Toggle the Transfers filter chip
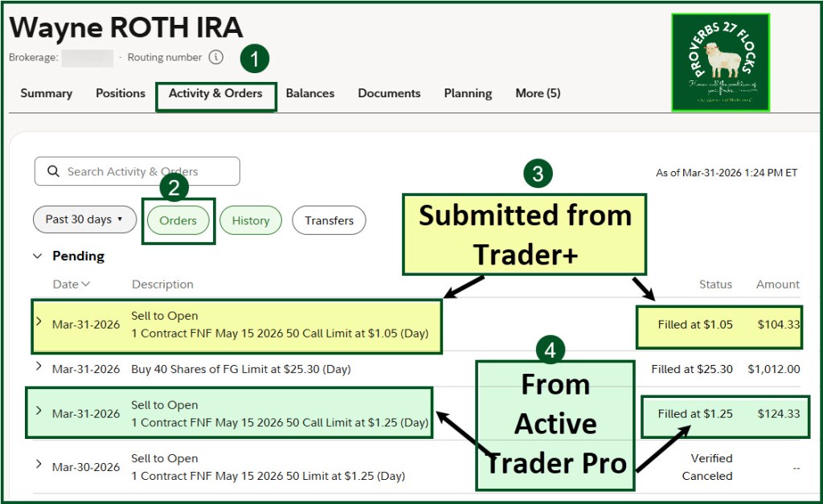 click(x=329, y=220)
